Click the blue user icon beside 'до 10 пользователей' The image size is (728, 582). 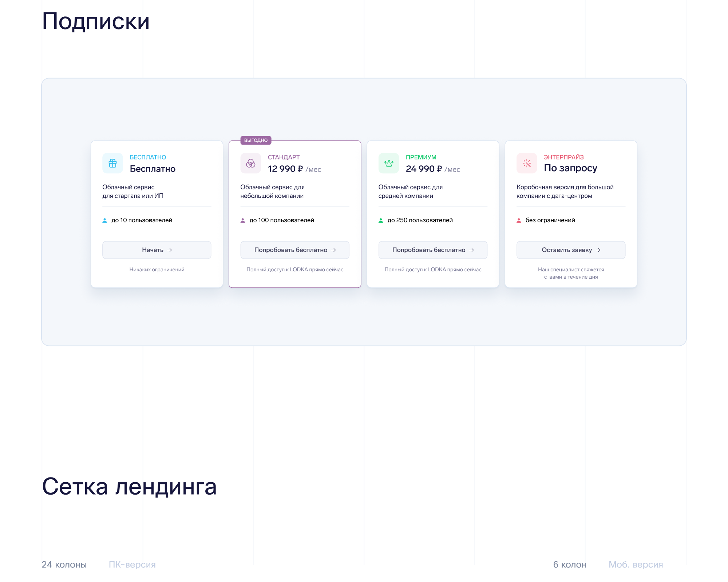pos(105,220)
